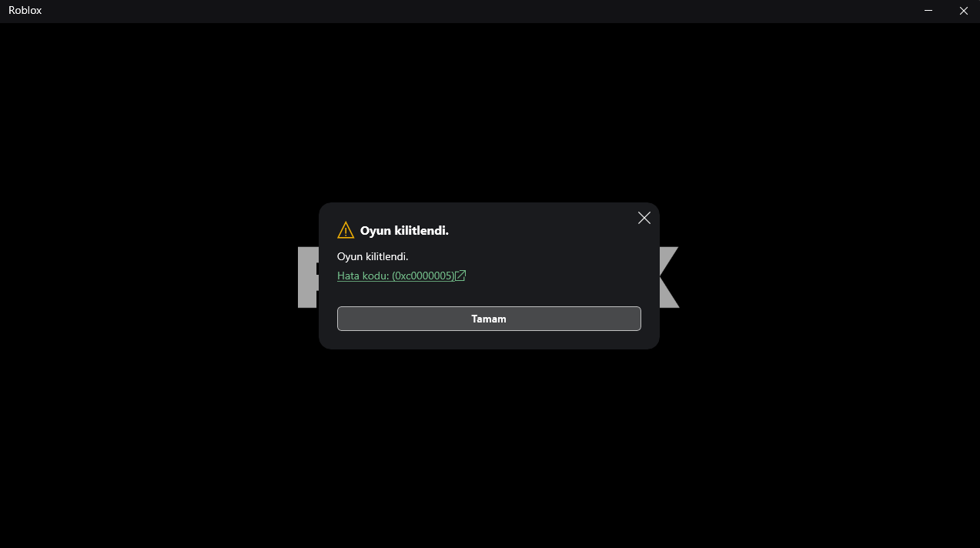Viewport: 980px width, 548px height.
Task: Click the empty dialog area above the Tamam button
Action: [489, 295]
